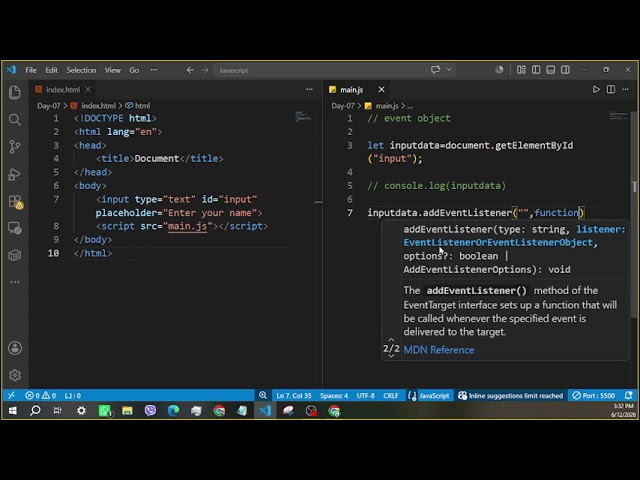
Task: Open the Viber taskbar icon
Action: click(x=150, y=411)
